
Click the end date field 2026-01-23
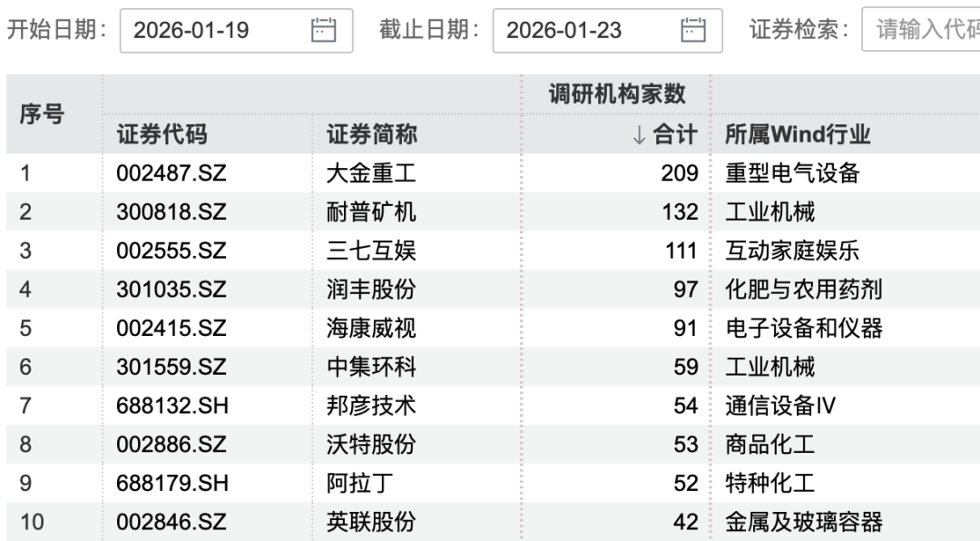coord(581,31)
